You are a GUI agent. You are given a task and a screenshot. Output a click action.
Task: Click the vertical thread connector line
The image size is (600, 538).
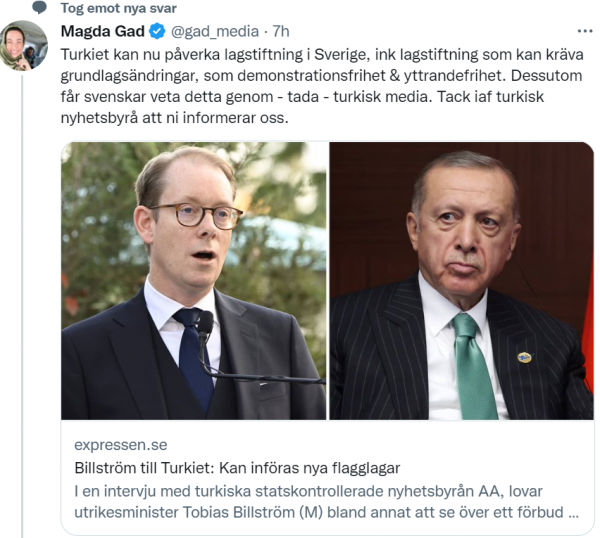[x=22, y=306]
